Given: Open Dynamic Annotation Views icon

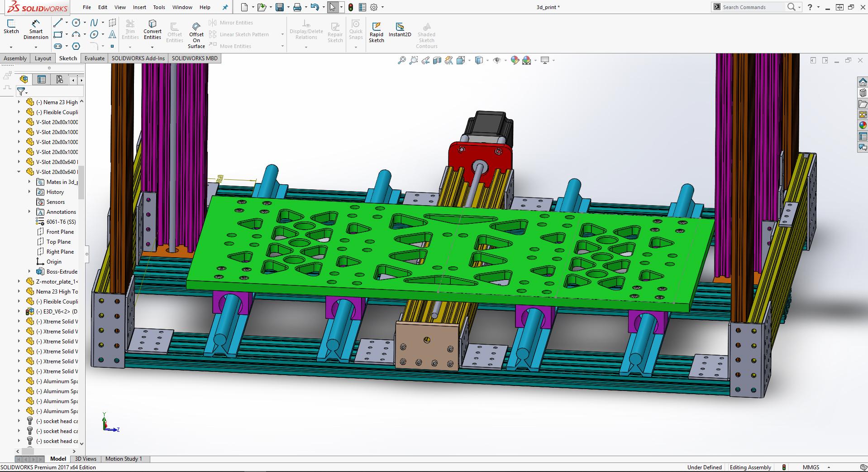Looking at the screenshot, I should 449,60.
